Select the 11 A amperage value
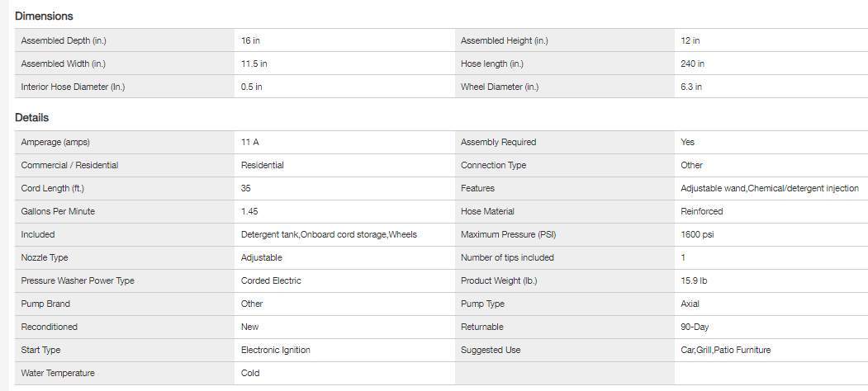Screen dimensions: 868x391 pyautogui.click(x=249, y=142)
